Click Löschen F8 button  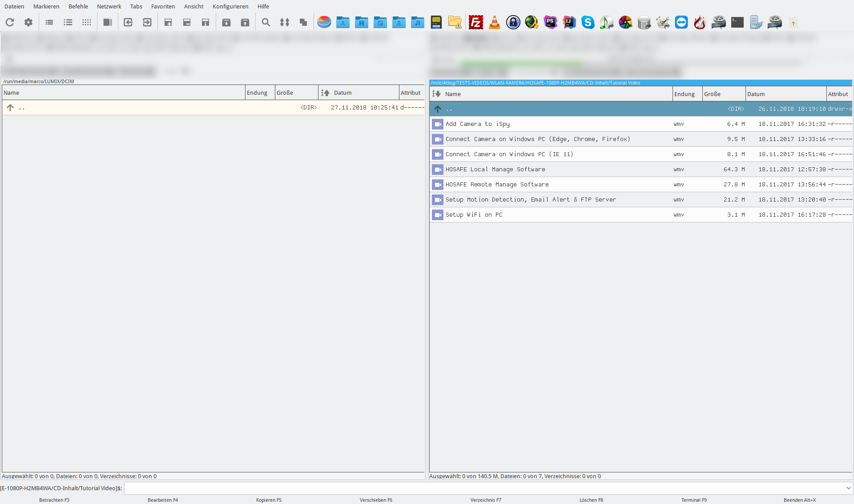coord(591,500)
